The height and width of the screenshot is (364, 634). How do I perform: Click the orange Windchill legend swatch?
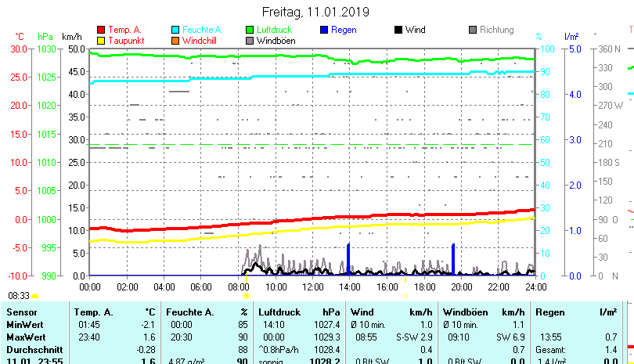[175, 41]
